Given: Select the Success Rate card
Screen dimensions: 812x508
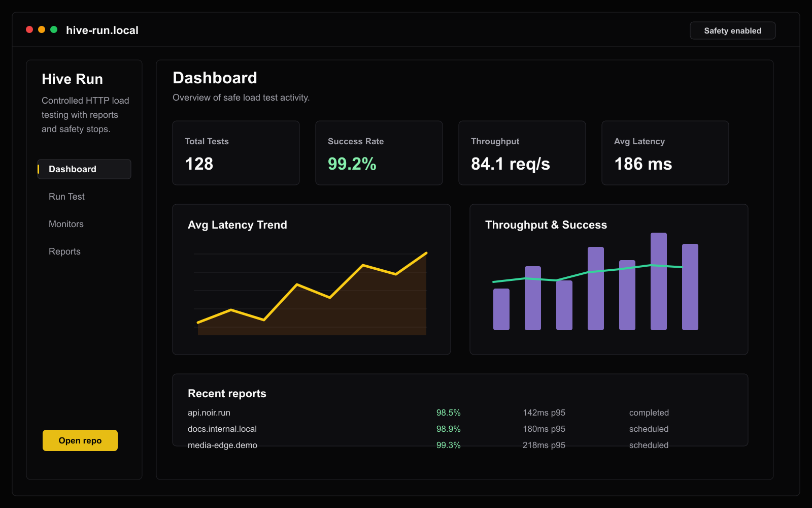Looking at the screenshot, I should point(379,153).
